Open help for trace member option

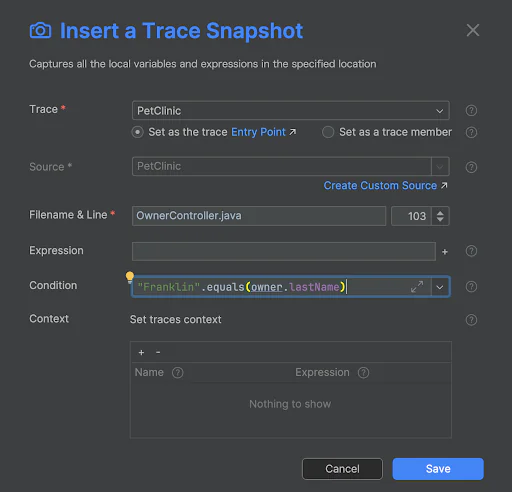coord(471,132)
